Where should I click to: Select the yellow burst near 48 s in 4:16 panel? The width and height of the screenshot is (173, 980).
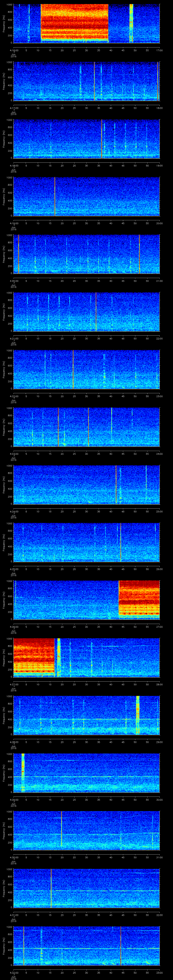tap(131, 23)
